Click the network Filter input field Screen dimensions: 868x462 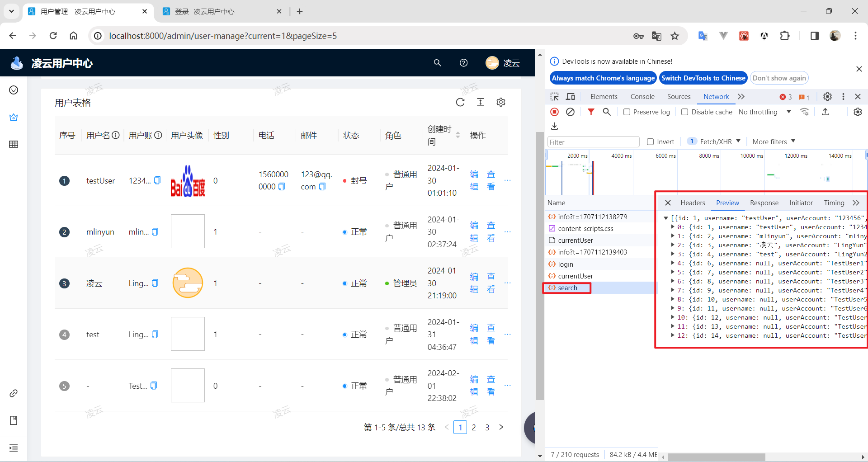(593, 142)
